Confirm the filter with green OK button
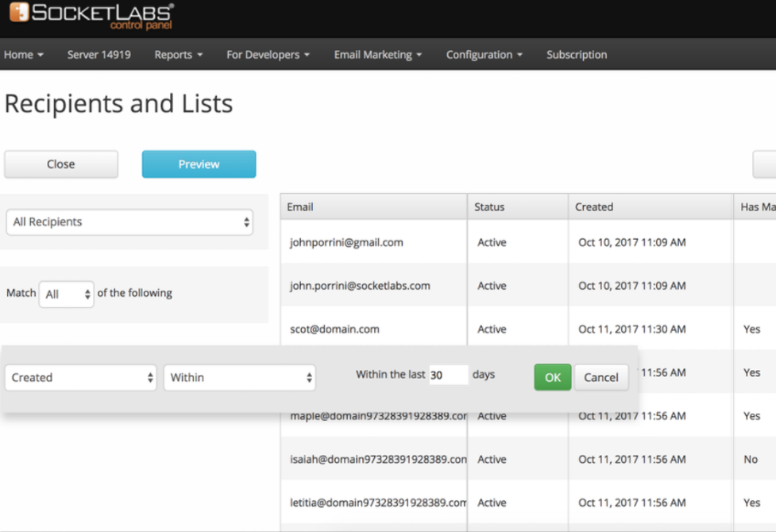 [552, 377]
